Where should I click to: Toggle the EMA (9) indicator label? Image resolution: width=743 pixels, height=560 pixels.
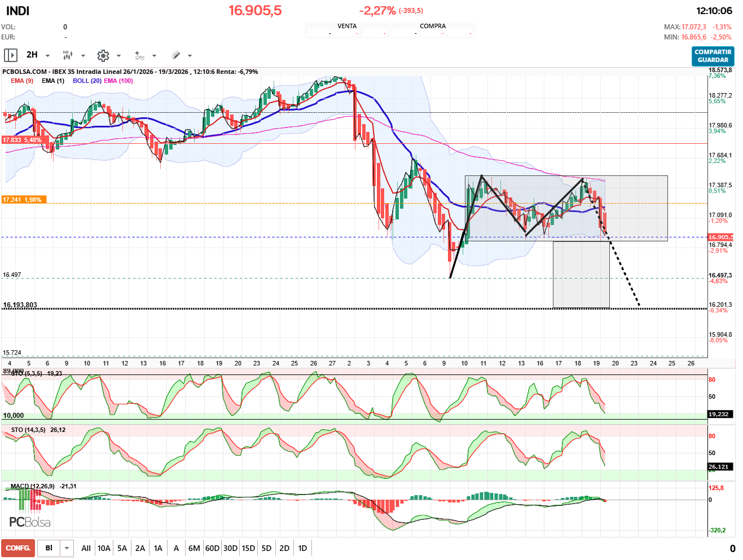[22, 81]
